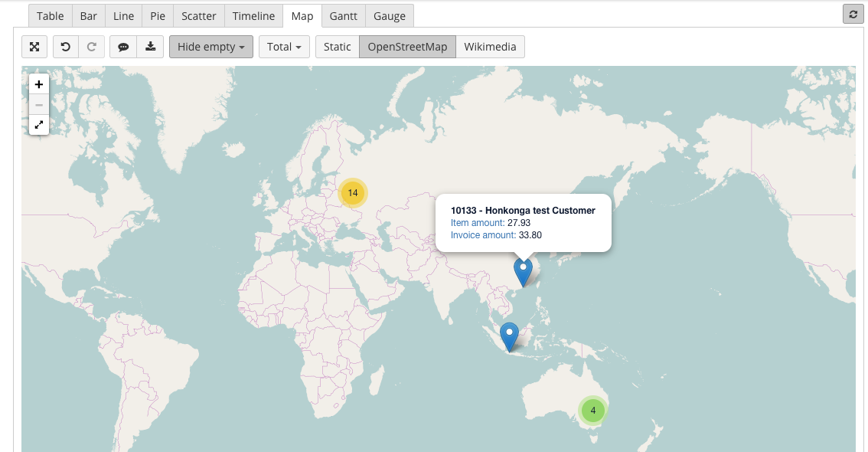Zoom in the map with the plus button
The height and width of the screenshot is (452, 868).
point(39,84)
